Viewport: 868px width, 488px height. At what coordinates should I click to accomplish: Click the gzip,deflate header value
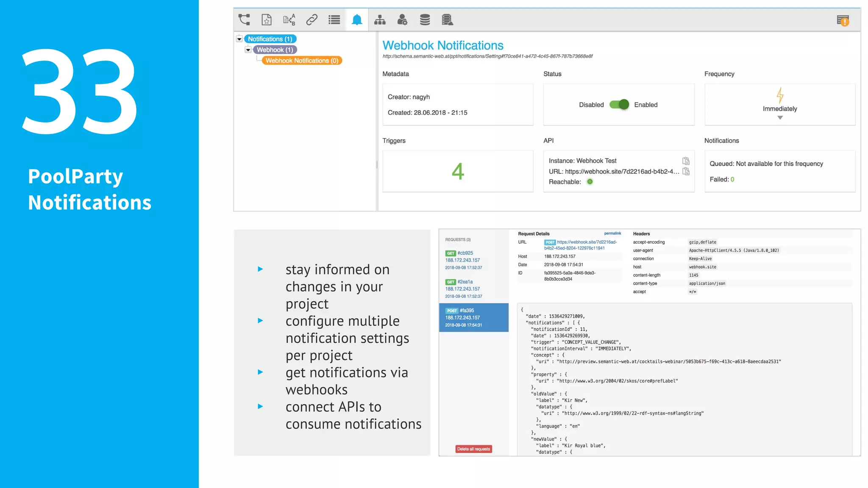(x=702, y=242)
